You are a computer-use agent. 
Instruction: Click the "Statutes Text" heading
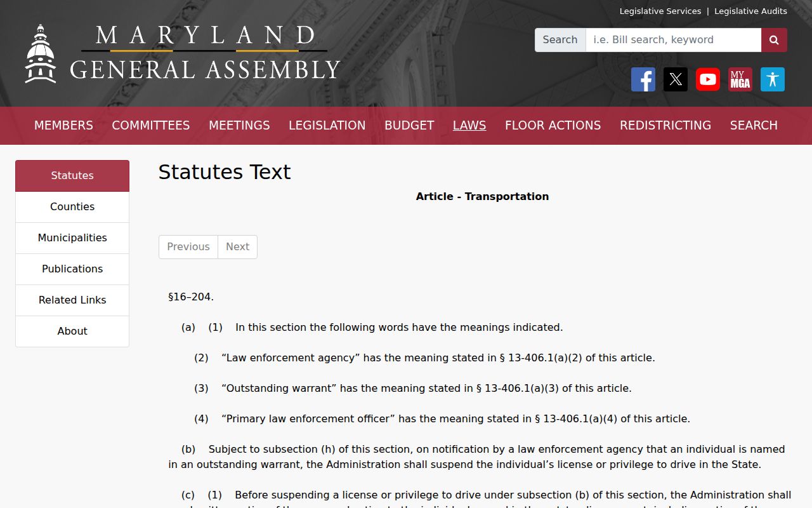tap(225, 172)
